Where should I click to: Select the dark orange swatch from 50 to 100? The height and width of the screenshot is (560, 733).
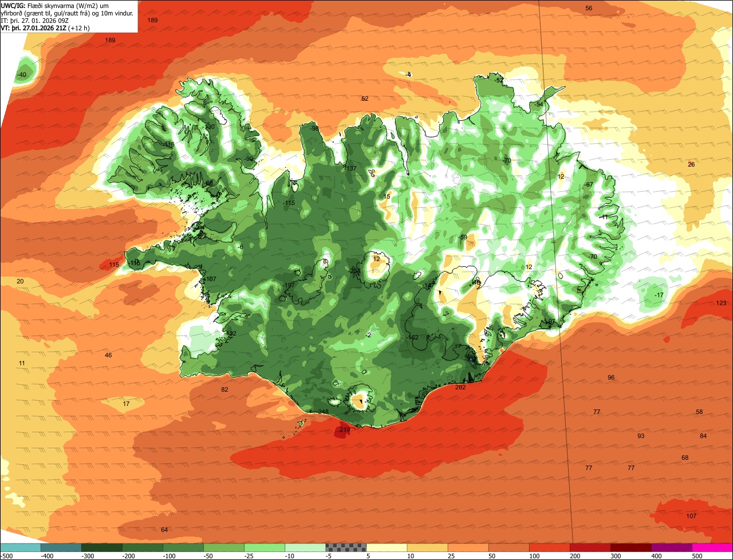[509, 548]
